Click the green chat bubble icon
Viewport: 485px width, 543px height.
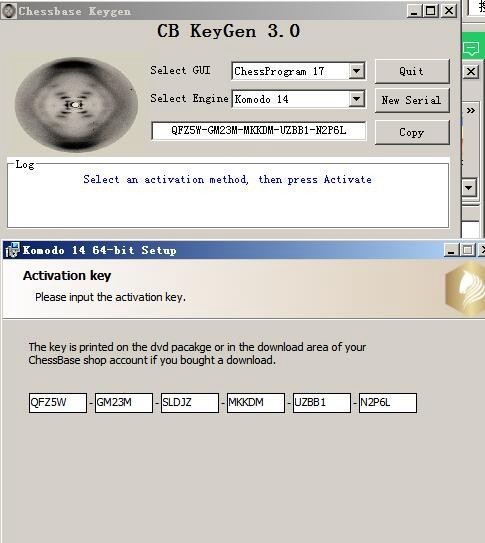click(x=471, y=48)
